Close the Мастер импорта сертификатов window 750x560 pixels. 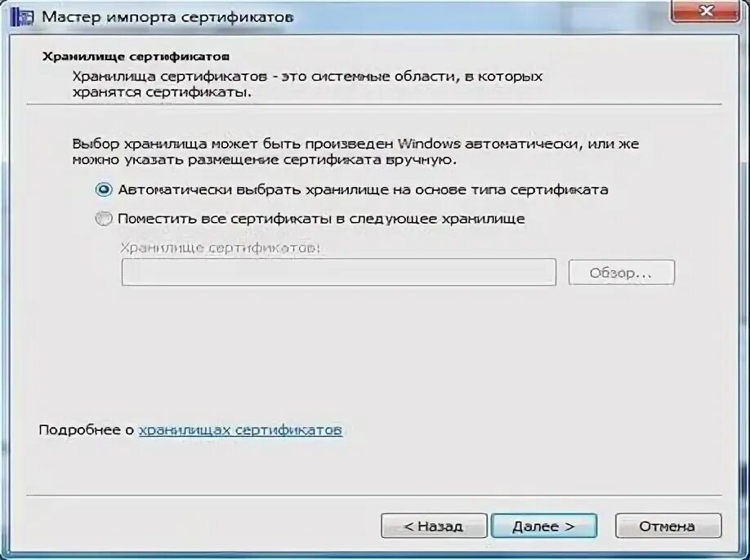705,11
